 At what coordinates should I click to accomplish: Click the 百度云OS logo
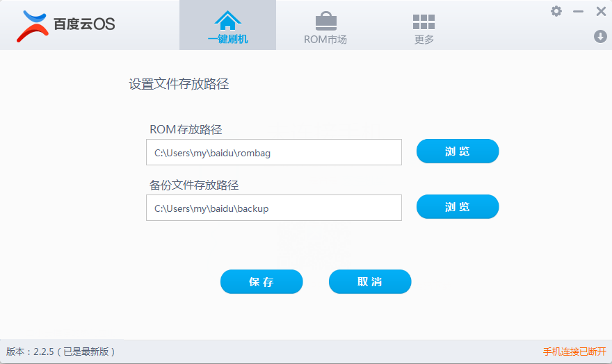pos(66,24)
